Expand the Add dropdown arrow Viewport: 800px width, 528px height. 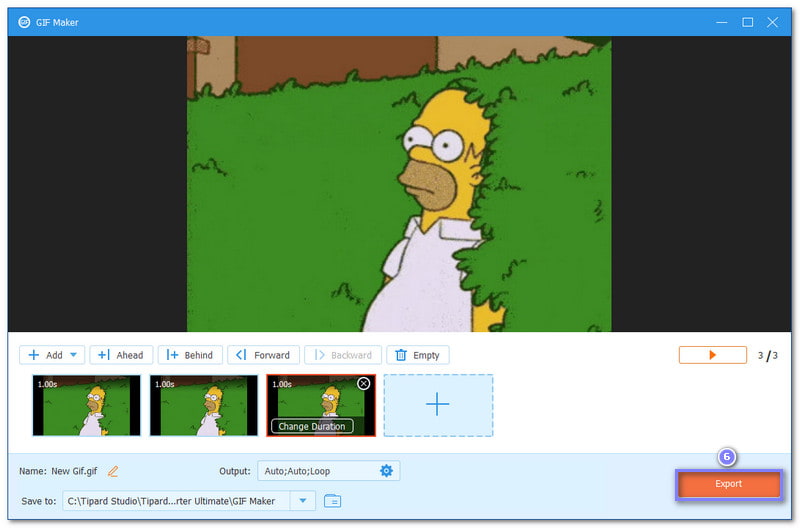73,355
